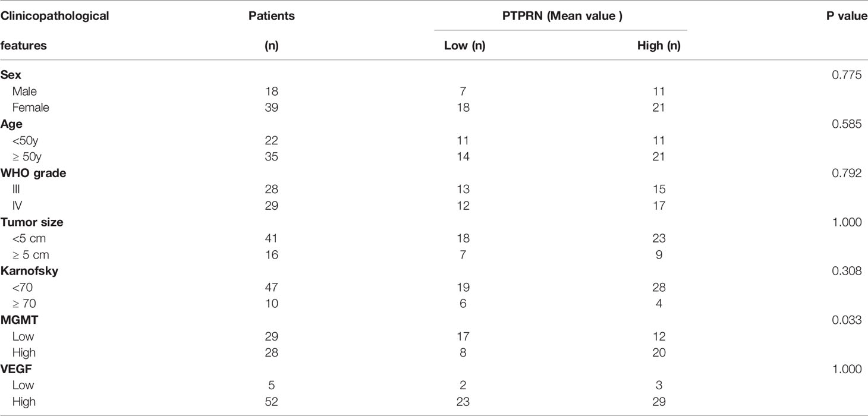Select the Tumor size row heading

[32, 222]
